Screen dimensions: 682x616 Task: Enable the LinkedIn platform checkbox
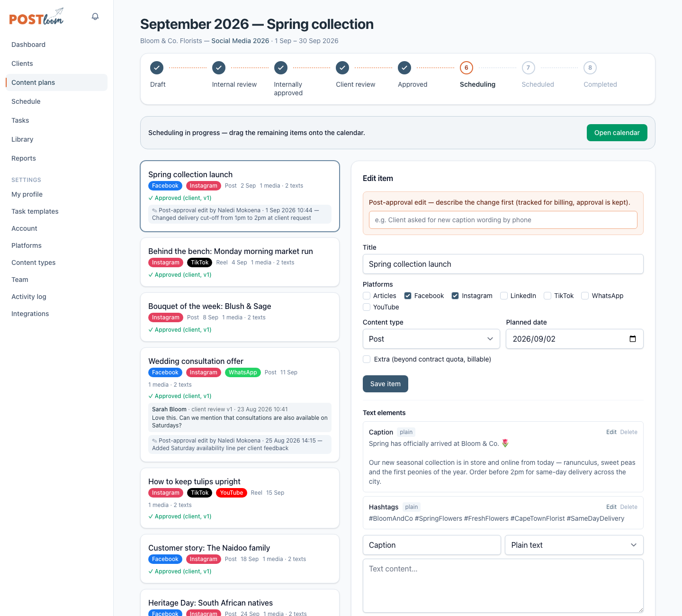[504, 296]
